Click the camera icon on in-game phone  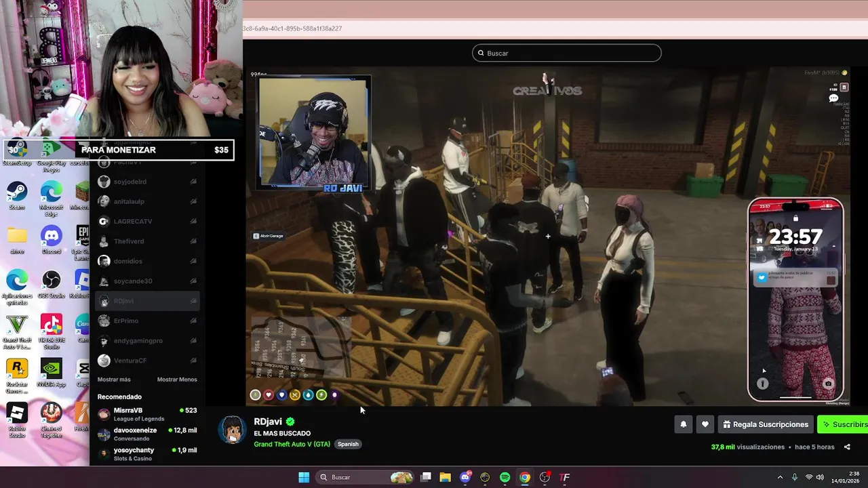(828, 384)
